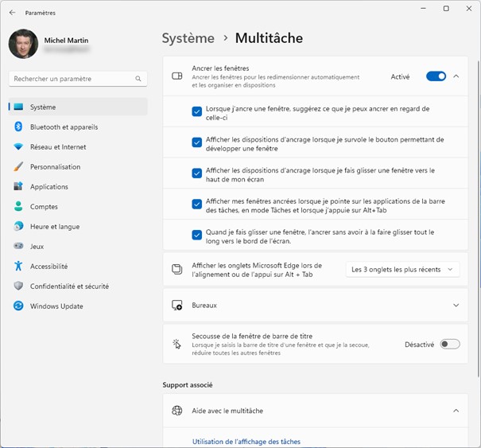Expand the Bureaux section
Screen dimensions: 481x448
[x=456, y=306]
